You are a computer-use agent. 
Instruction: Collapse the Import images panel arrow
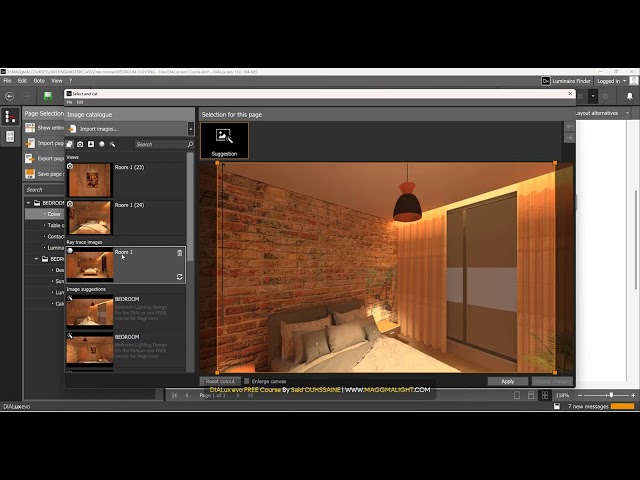pos(191,129)
